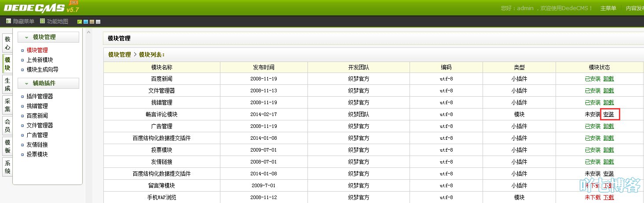
Task: Switch to the green skin swatch
Action: (x=80, y=22)
